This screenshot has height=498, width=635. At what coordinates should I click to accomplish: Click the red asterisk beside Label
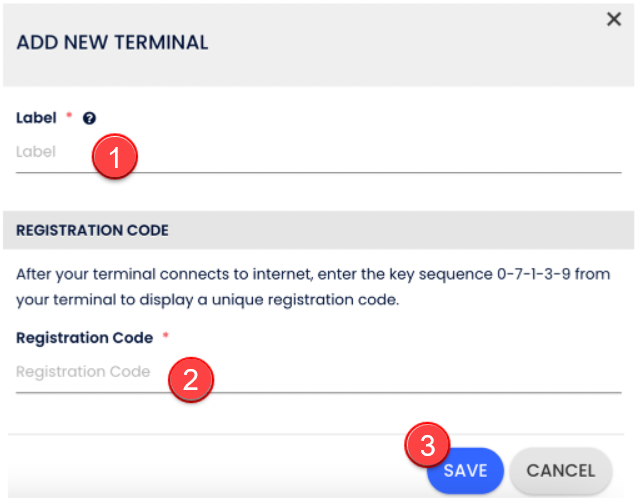pos(69,117)
